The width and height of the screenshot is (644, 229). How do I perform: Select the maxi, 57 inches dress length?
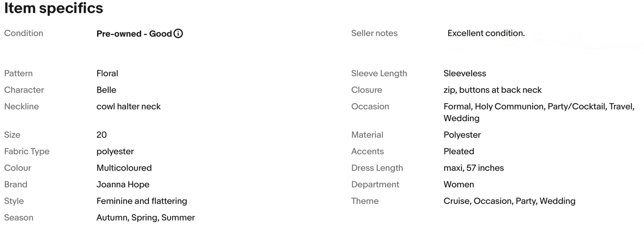pos(474,168)
